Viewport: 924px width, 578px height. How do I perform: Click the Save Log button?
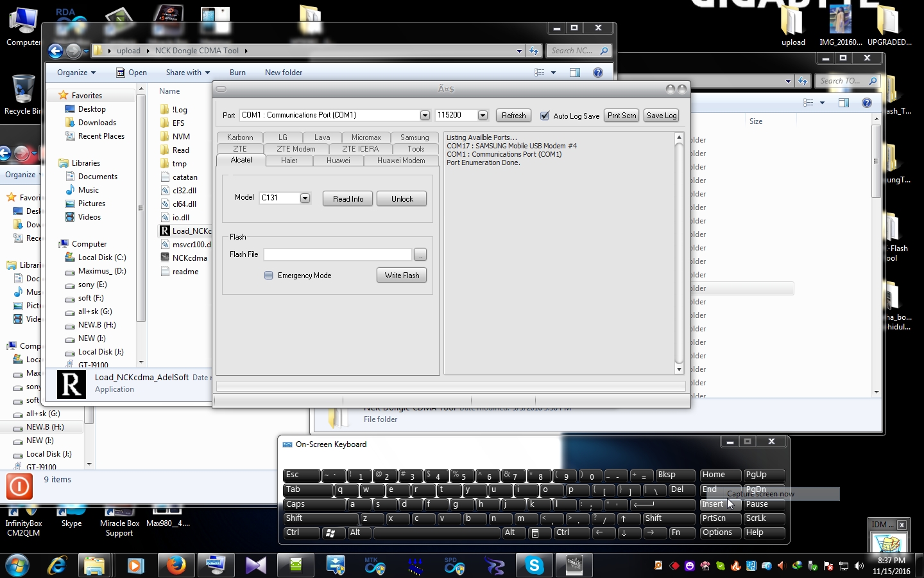point(662,116)
